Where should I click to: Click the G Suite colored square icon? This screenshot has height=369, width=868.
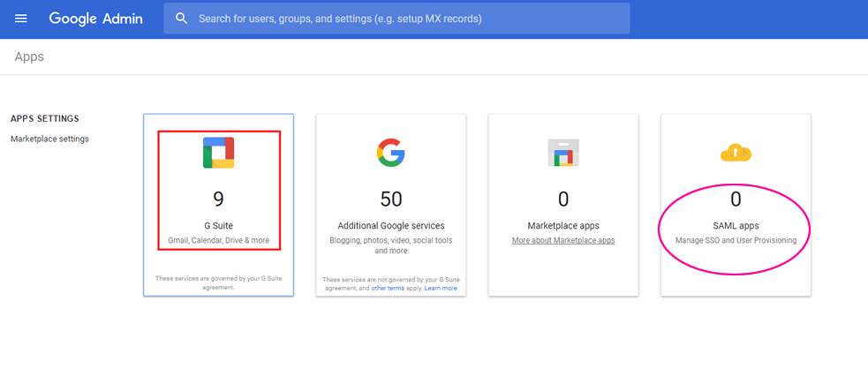click(219, 153)
